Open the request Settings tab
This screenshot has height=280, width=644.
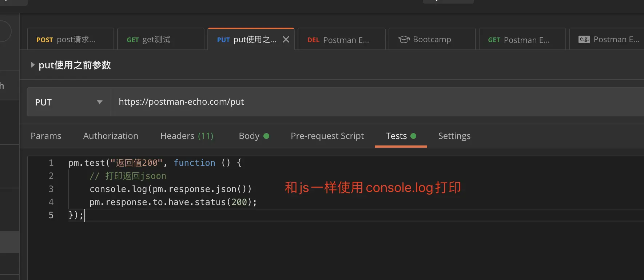(x=454, y=136)
